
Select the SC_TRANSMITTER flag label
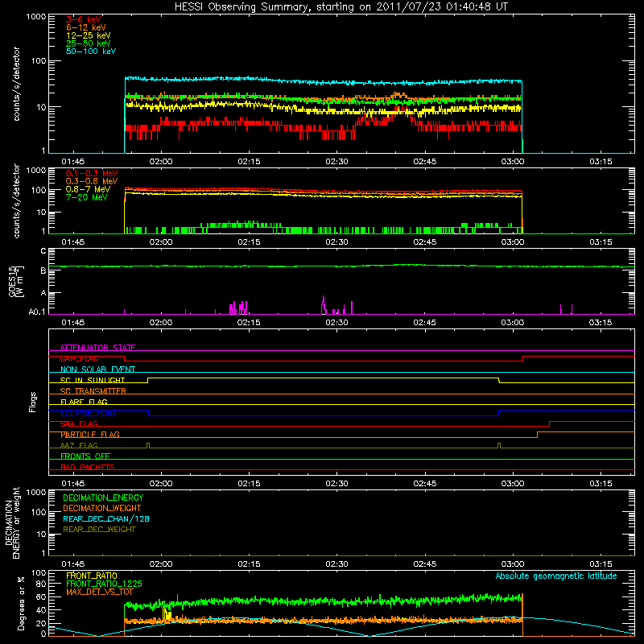click(x=93, y=391)
